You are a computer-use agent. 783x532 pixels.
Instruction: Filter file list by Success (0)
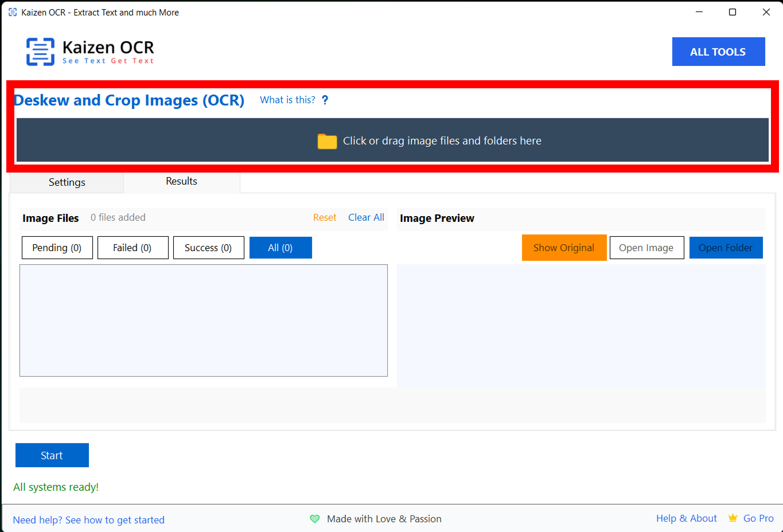[208, 248]
